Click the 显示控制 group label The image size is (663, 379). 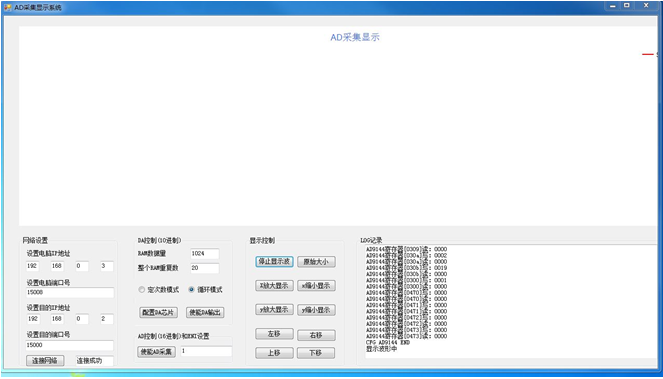point(262,240)
